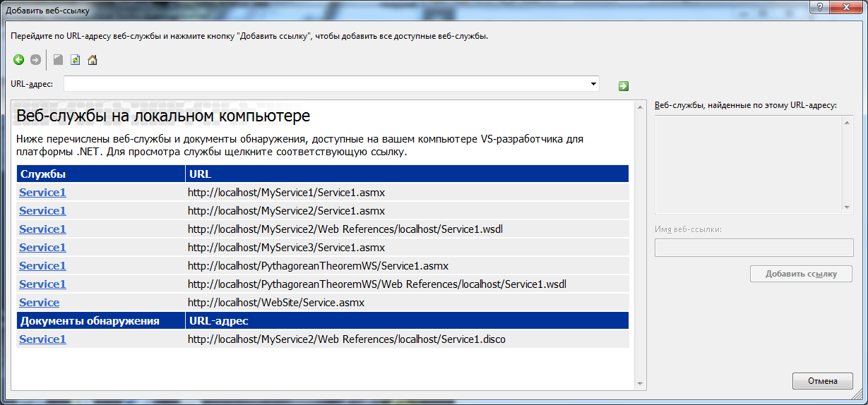The height and width of the screenshot is (405, 868).
Task: Open Service1 link for MyService2 wsdl
Action: tap(42, 229)
